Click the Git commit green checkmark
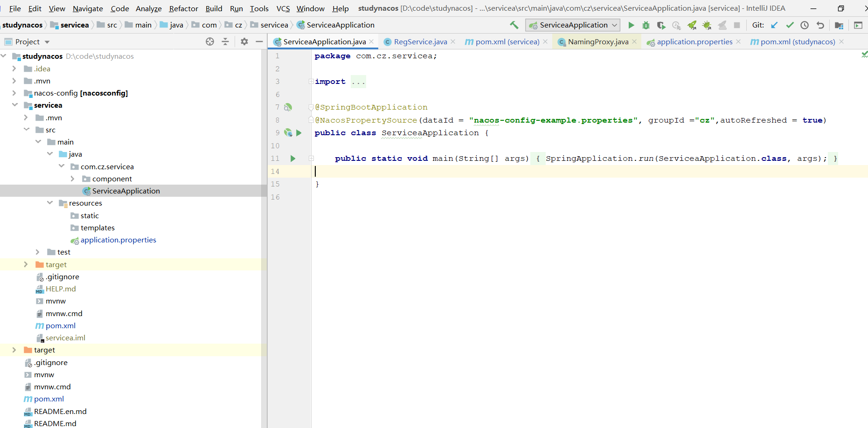 790,25
